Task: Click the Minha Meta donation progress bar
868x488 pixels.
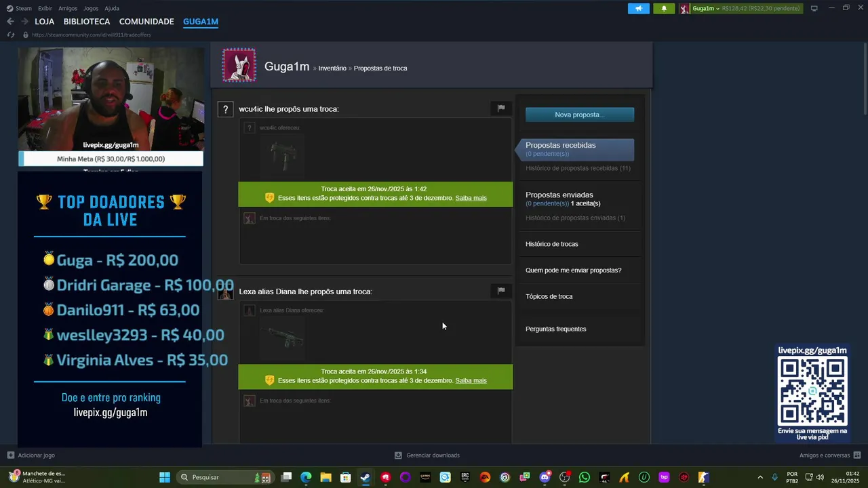Action: (x=111, y=159)
